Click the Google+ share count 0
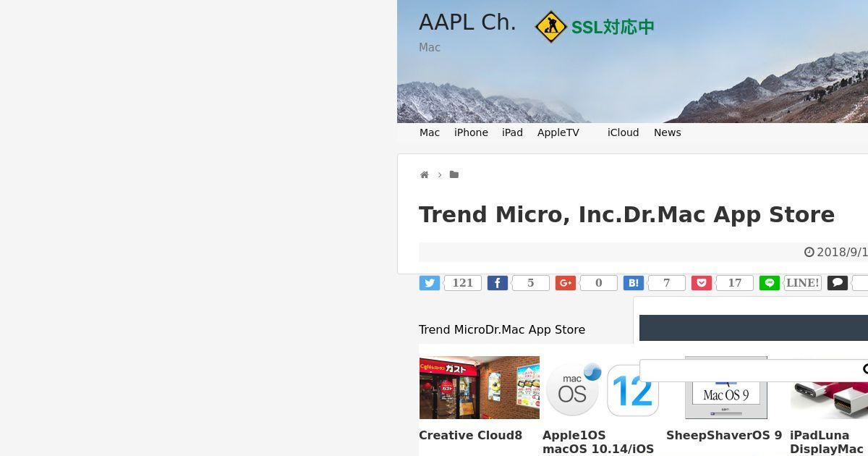 coord(599,283)
